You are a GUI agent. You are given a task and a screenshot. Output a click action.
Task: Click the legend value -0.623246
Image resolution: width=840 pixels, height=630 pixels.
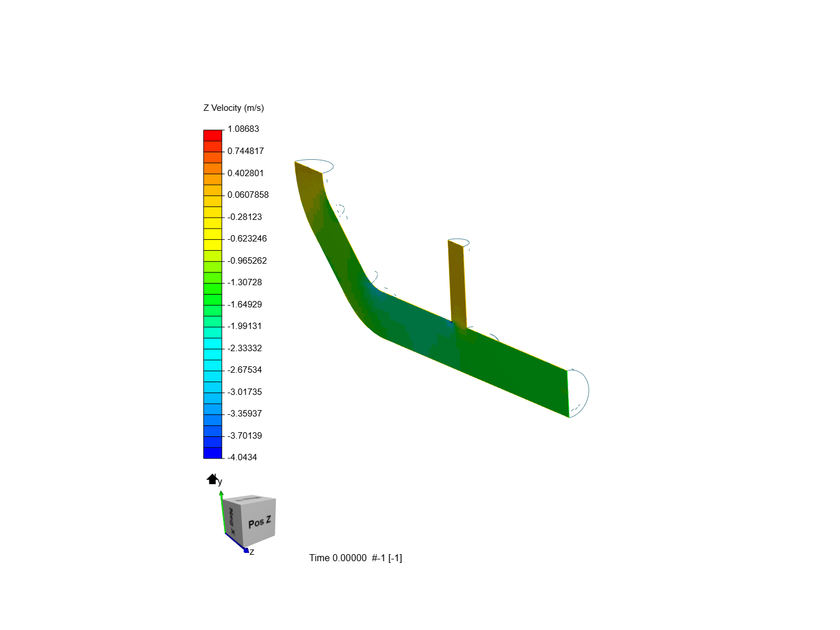[x=247, y=239]
